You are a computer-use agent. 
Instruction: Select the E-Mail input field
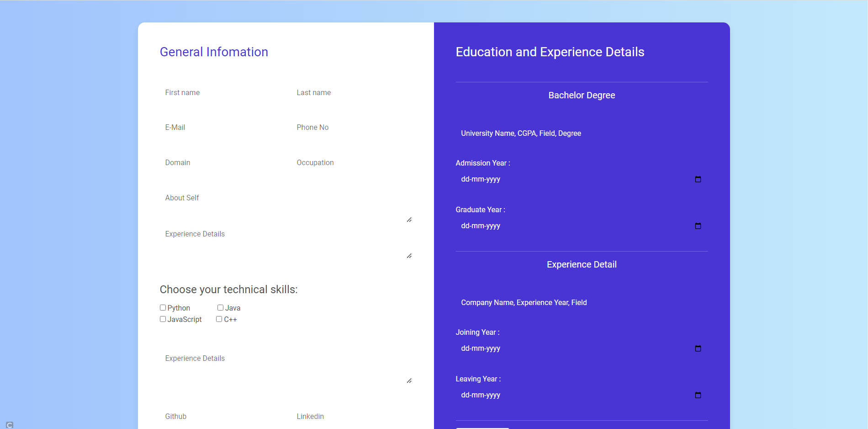220,128
